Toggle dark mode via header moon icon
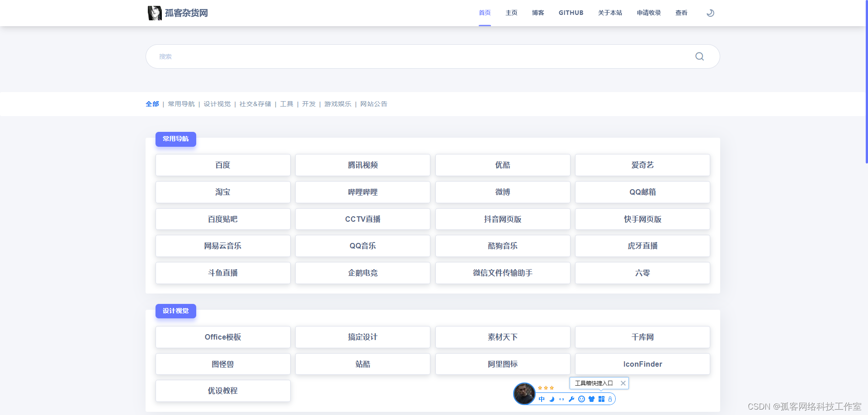The height and width of the screenshot is (415, 868). click(710, 13)
